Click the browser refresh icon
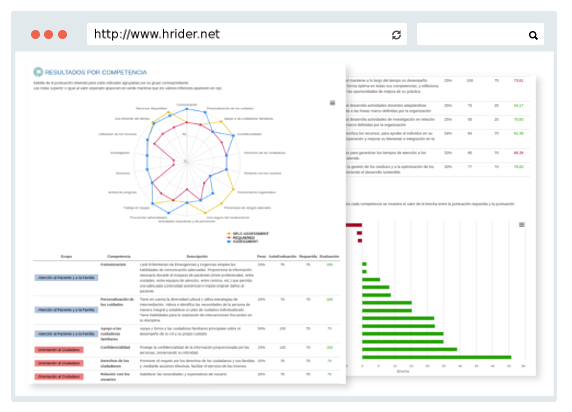 [x=396, y=35]
